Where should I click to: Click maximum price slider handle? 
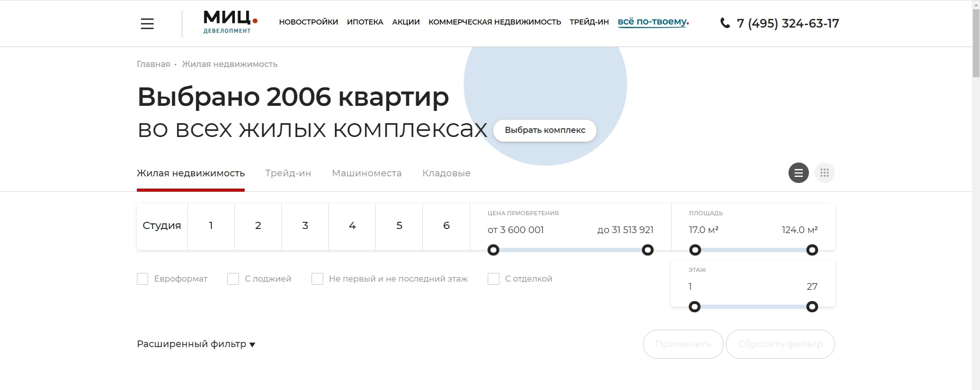click(648, 250)
